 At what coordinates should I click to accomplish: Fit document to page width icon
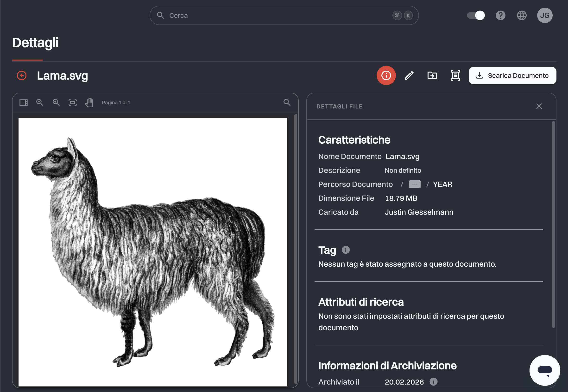coord(73,102)
